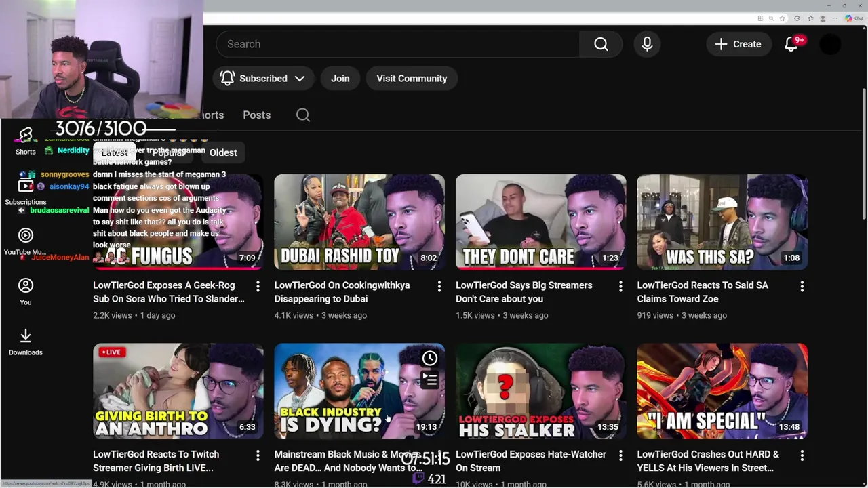Open the THEY DONT CARE thumbnail
The height and width of the screenshot is (488, 868).
[540, 222]
